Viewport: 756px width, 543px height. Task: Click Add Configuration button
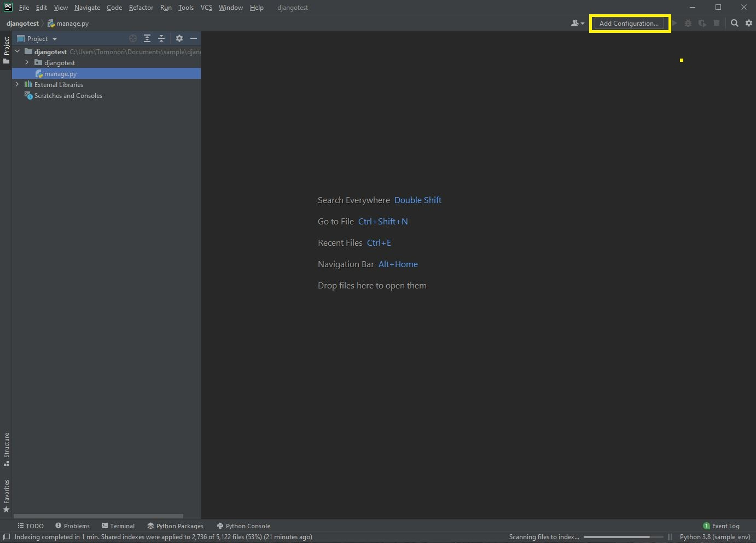629,23
